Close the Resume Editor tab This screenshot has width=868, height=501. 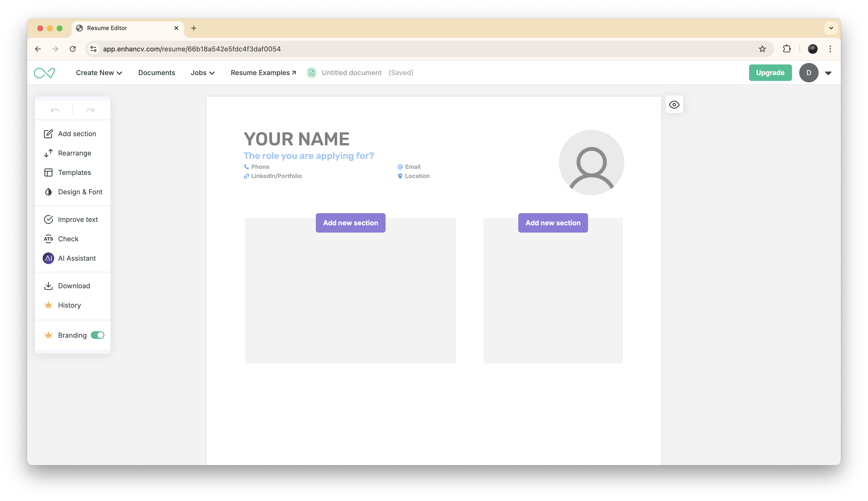click(x=176, y=28)
